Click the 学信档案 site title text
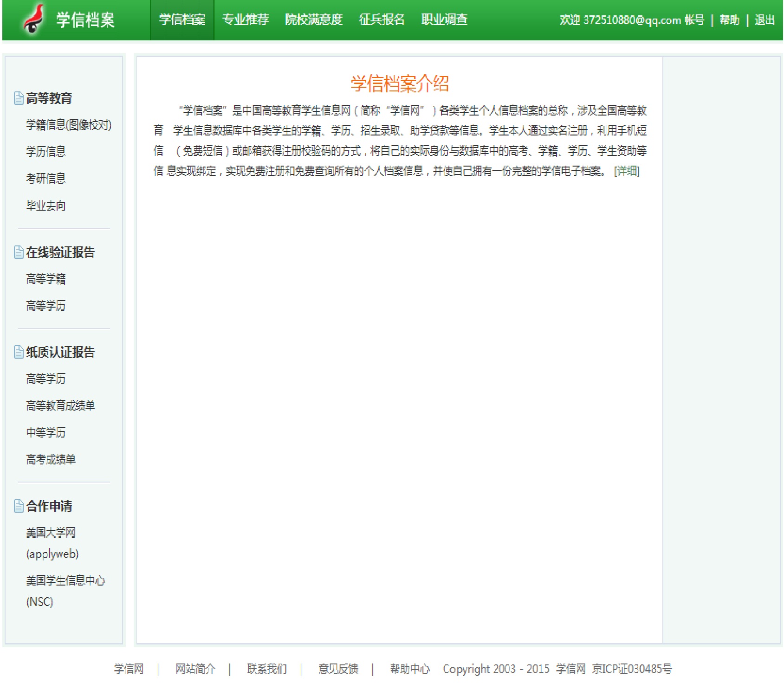 [x=85, y=20]
